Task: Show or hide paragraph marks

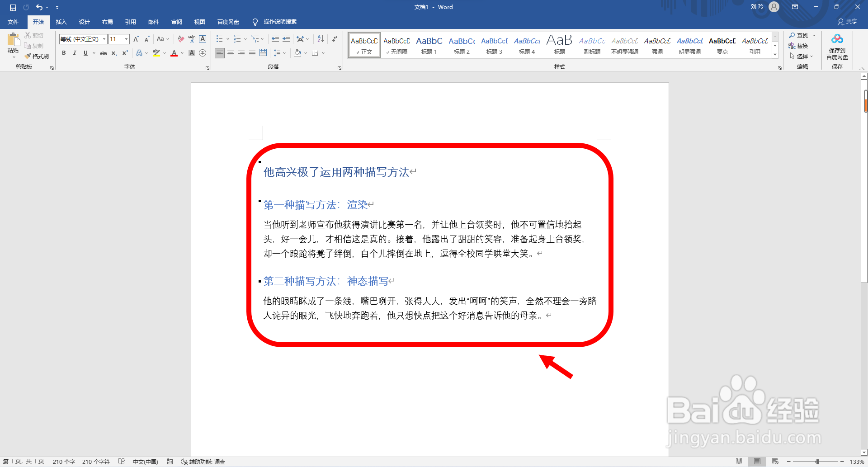Action: pyautogui.click(x=335, y=39)
